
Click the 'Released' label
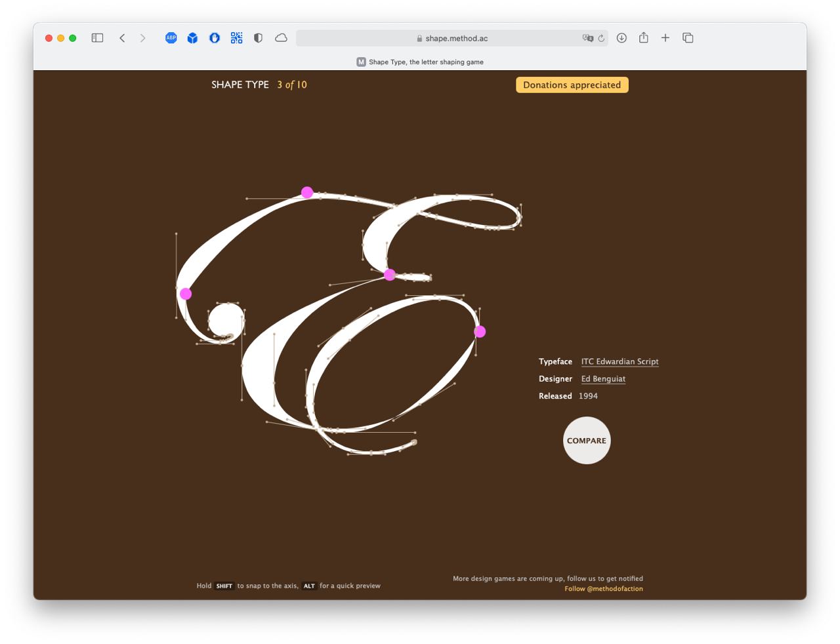pos(555,396)
